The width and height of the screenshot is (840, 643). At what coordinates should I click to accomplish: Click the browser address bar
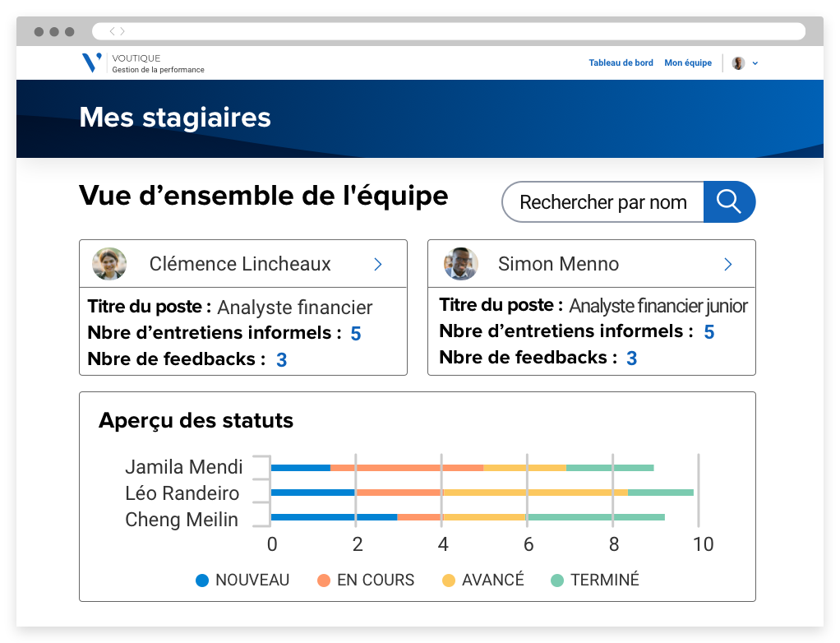pos(449,31)
